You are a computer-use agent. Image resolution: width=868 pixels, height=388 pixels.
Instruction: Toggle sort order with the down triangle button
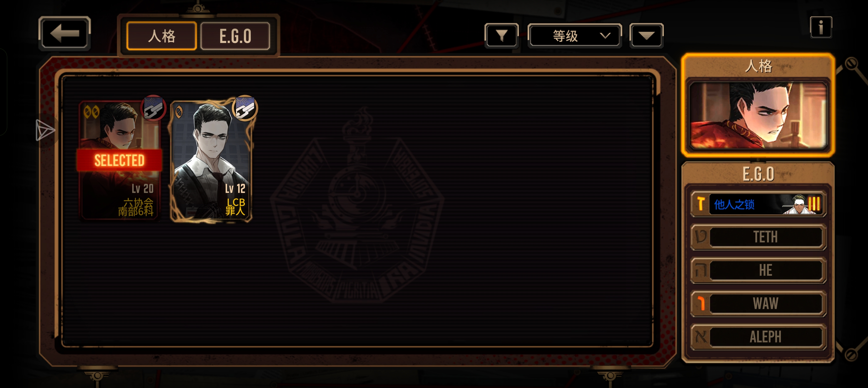pyautogui.click(x=646, y=35)
